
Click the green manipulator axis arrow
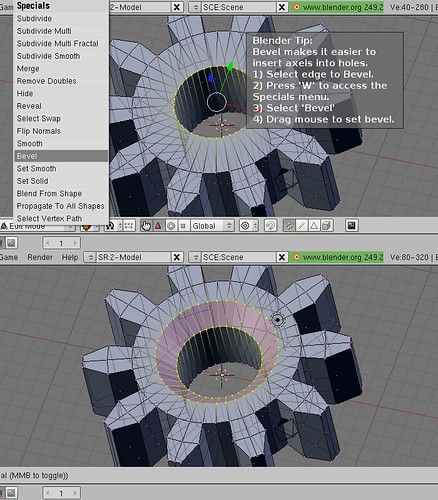(x=230, y=66)
